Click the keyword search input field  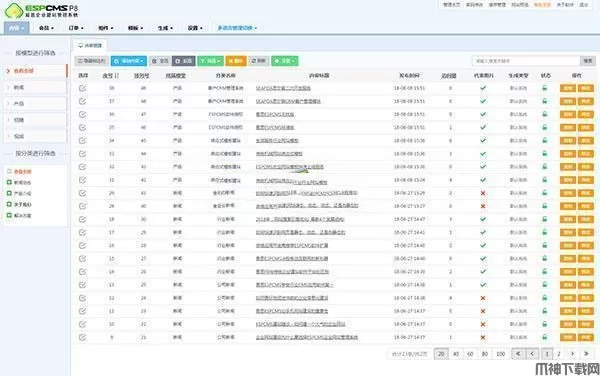point(526,61)
